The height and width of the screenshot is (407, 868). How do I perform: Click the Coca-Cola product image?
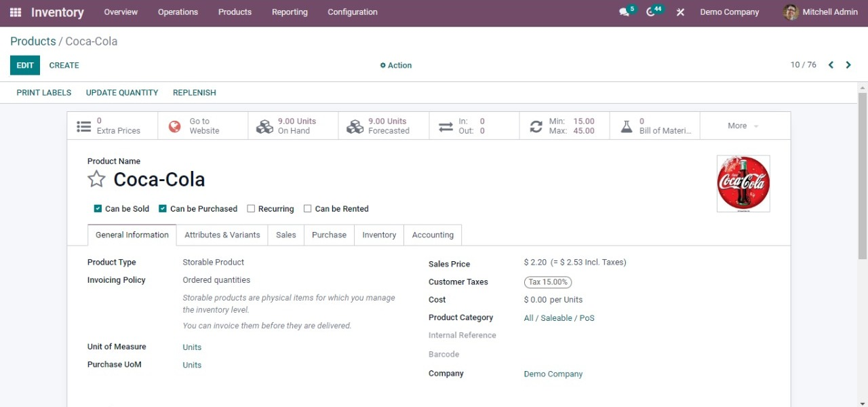click(743, 183)
